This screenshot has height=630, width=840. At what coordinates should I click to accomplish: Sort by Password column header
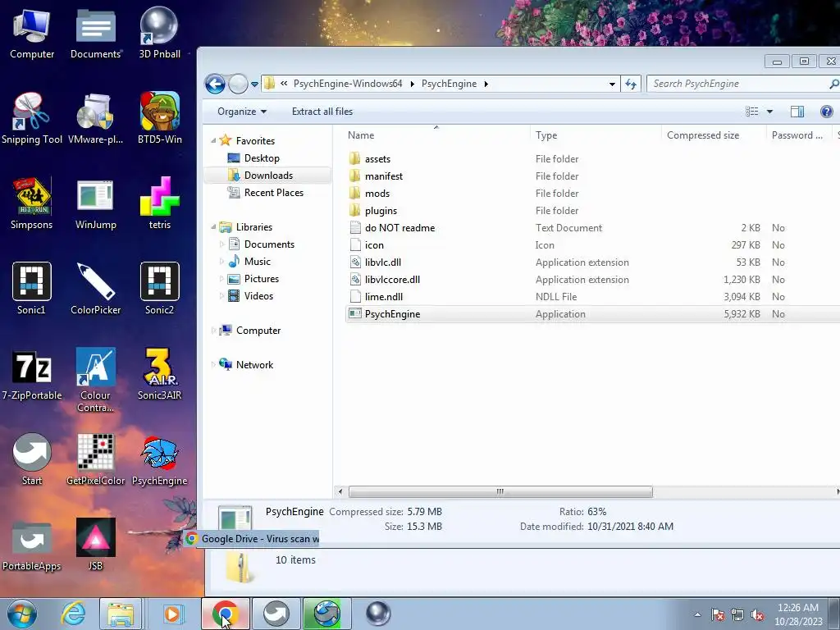pos(799,135)
